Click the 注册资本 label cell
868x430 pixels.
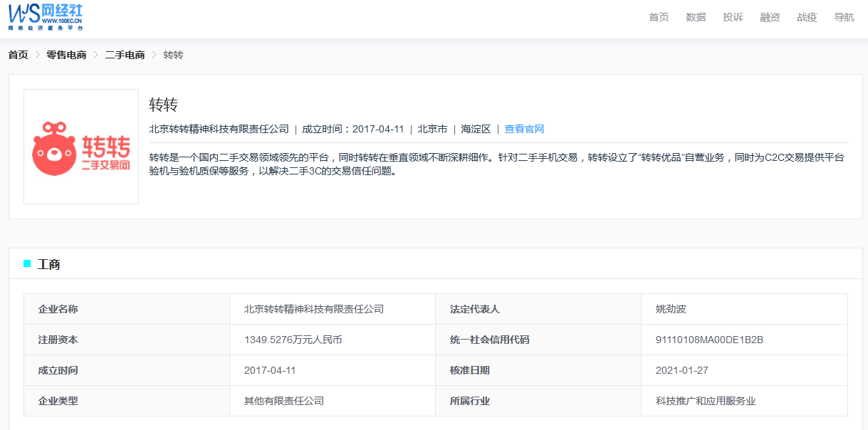pyautogui.click(x=127, y=340)
